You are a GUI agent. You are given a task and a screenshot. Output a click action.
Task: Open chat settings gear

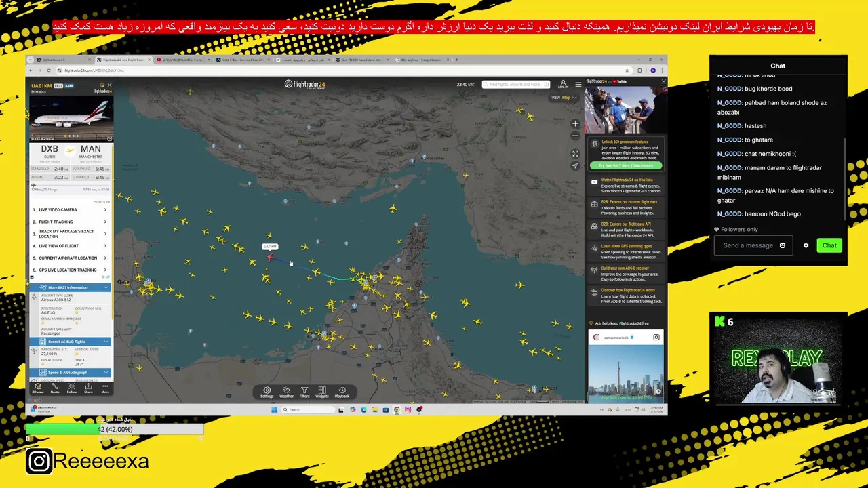click(806, 245)
